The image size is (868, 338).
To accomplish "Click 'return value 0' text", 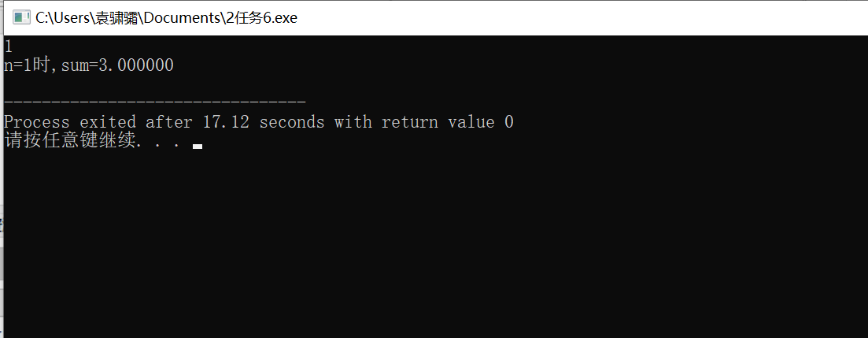I will click(448, 122).
